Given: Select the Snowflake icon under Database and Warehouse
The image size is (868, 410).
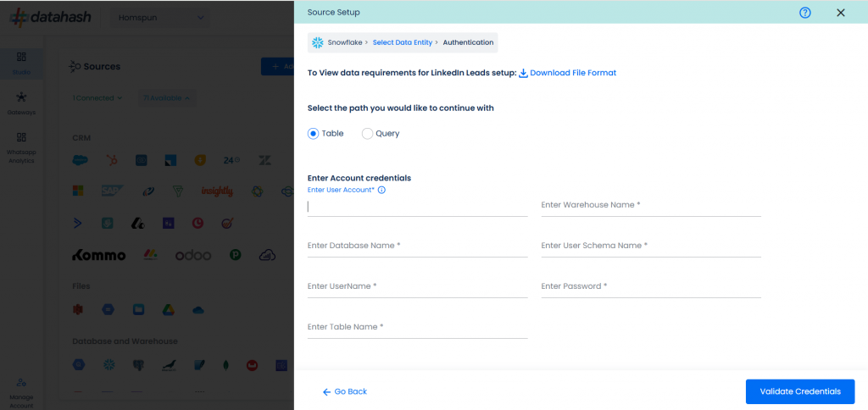Looking at the screenshot, I should pos(109,364).
